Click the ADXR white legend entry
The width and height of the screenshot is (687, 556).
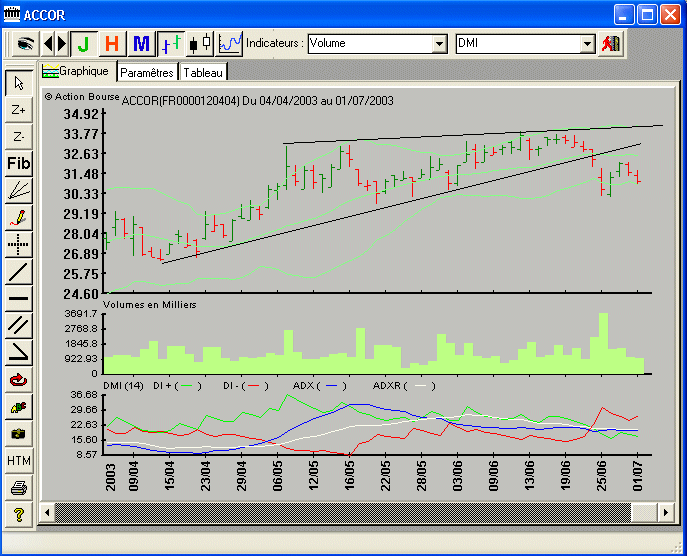point(404,386)
